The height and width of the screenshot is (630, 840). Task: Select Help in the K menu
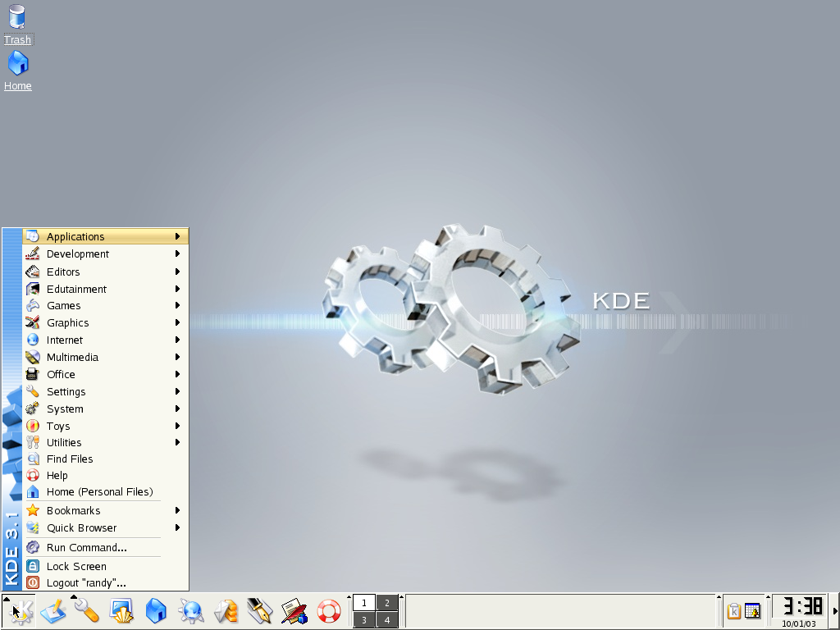coord(106,475)
